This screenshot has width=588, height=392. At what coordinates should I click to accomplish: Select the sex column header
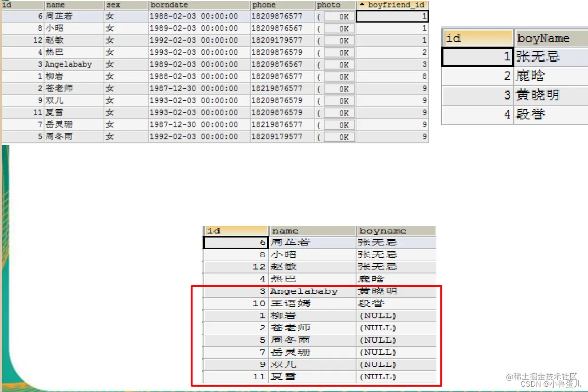click(x=126, y=5)
